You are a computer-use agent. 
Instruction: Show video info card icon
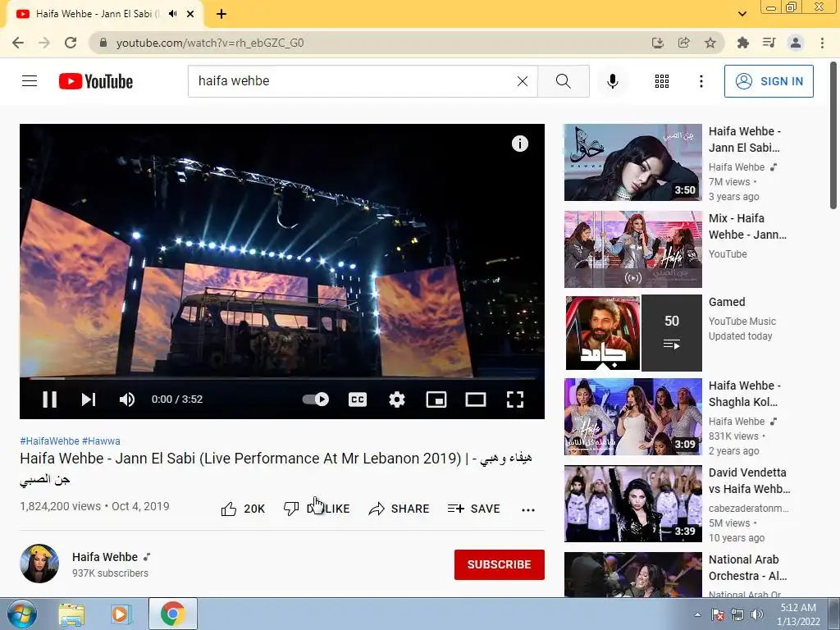519,144
